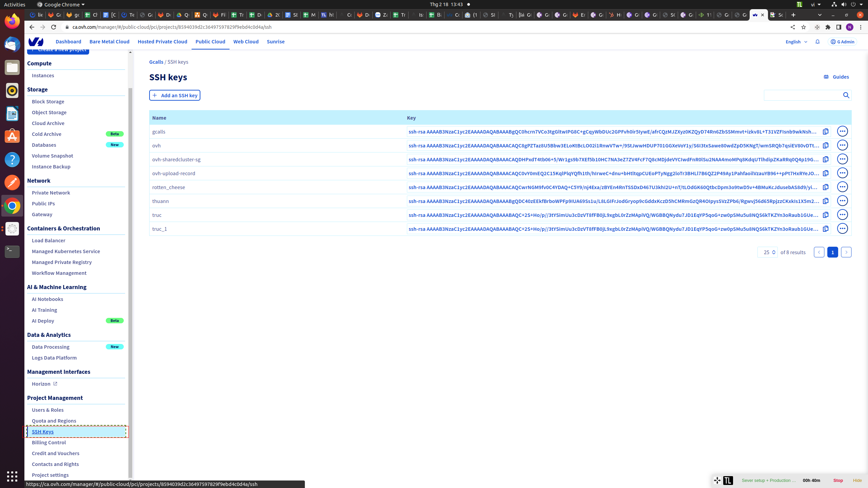
Task: Open the Web Cloud tab
Action: pyautogui.click(x=246, y=42)
